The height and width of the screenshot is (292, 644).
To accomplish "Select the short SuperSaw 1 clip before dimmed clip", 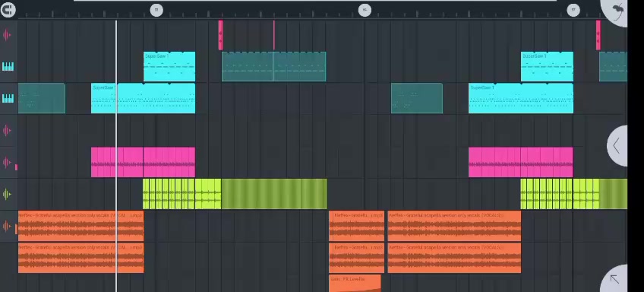I will [x=169, y=67].
